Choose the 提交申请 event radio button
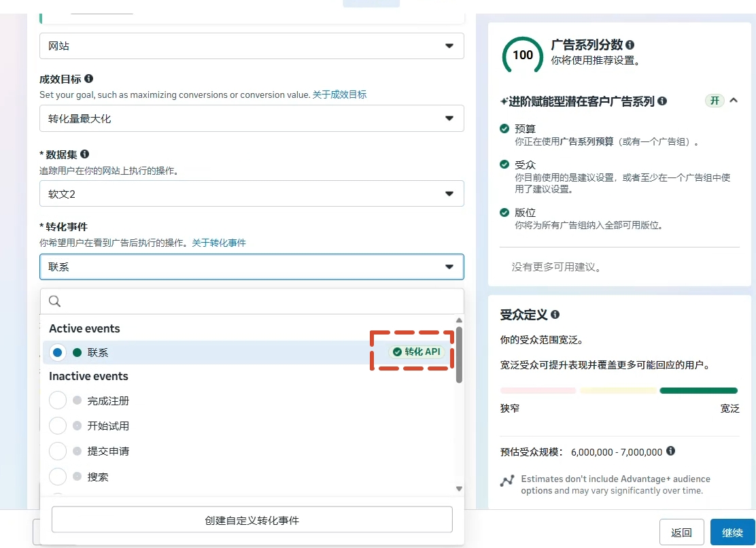 pyautogui.click(x=58, y=451)
